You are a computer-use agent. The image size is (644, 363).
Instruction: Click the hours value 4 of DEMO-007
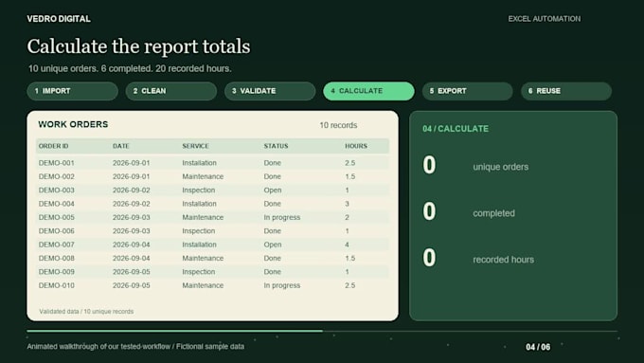click(x=347, y=245)
